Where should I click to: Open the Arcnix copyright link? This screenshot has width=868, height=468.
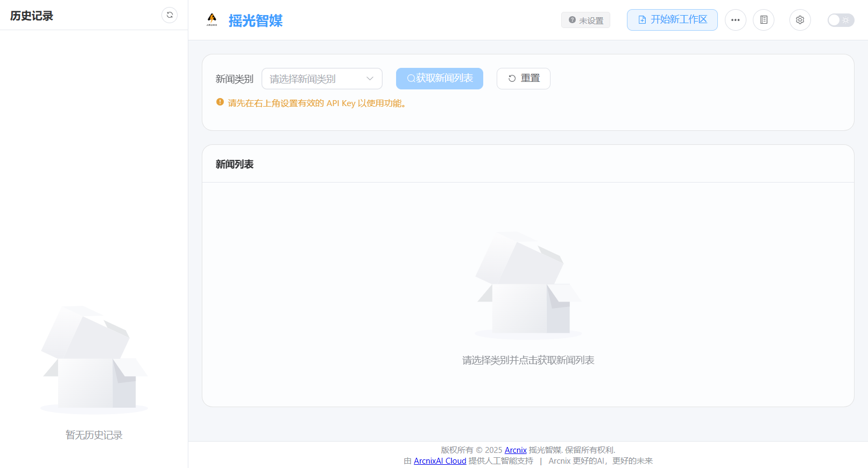tap(515, 450)
